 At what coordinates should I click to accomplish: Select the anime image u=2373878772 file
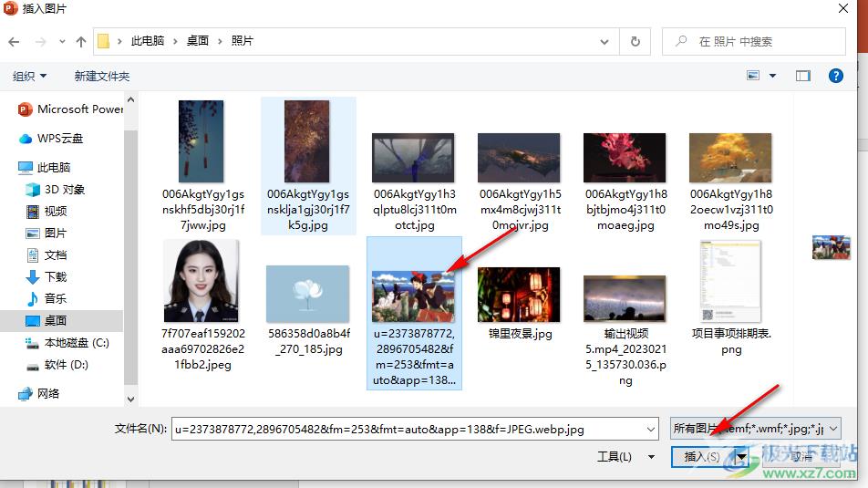(x=414, y=313)
